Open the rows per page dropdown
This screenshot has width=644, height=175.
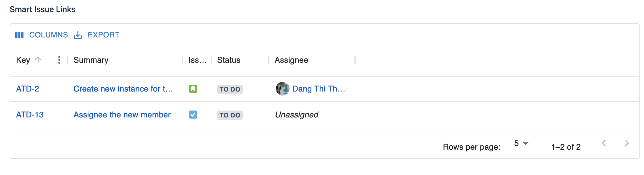click(x=521, y=143)
